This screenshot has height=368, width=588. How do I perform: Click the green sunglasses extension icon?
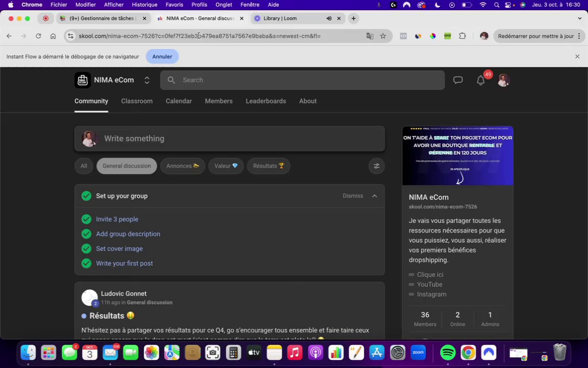pos(447,36)
